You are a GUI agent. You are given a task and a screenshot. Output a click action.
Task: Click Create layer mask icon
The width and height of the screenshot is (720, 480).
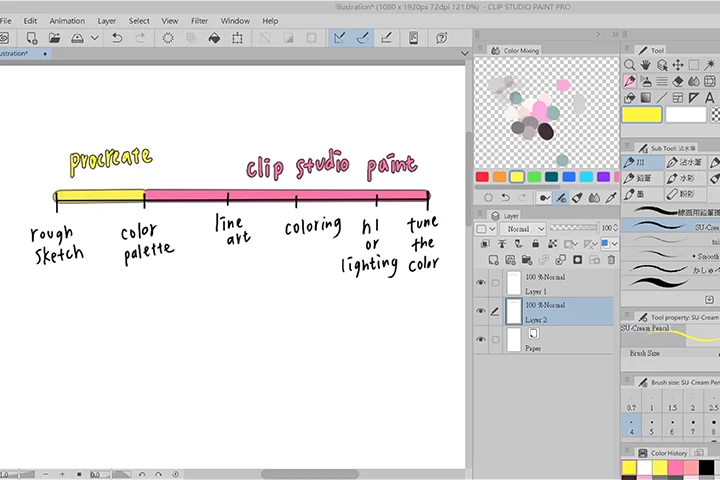577,260
